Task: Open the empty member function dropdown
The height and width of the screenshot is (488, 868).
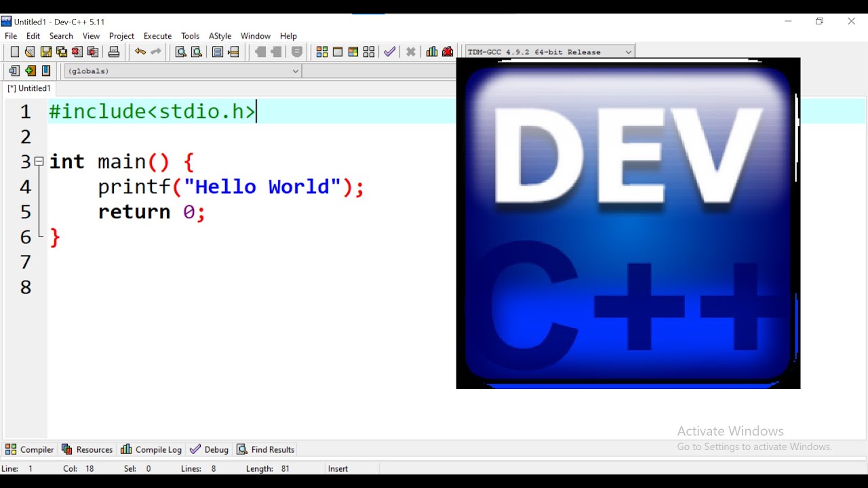Action: coord(380,71)
